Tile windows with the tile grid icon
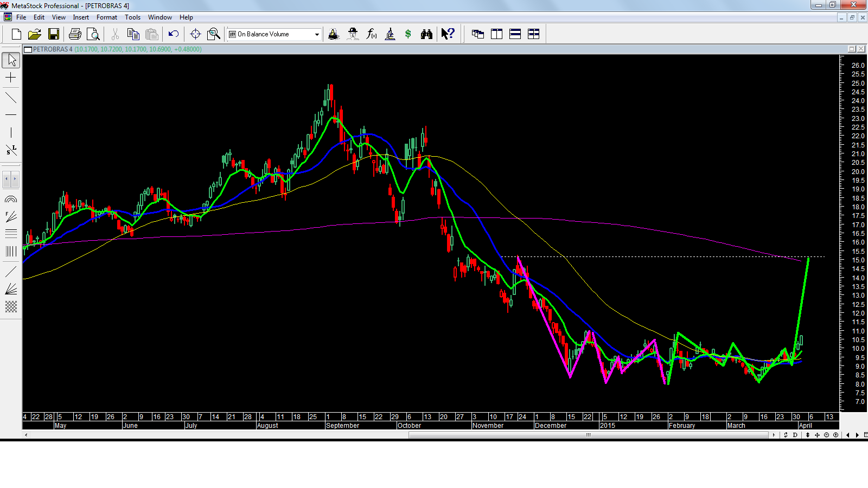The width and height of the screenshot is (868, 488). tap(534, 34)
